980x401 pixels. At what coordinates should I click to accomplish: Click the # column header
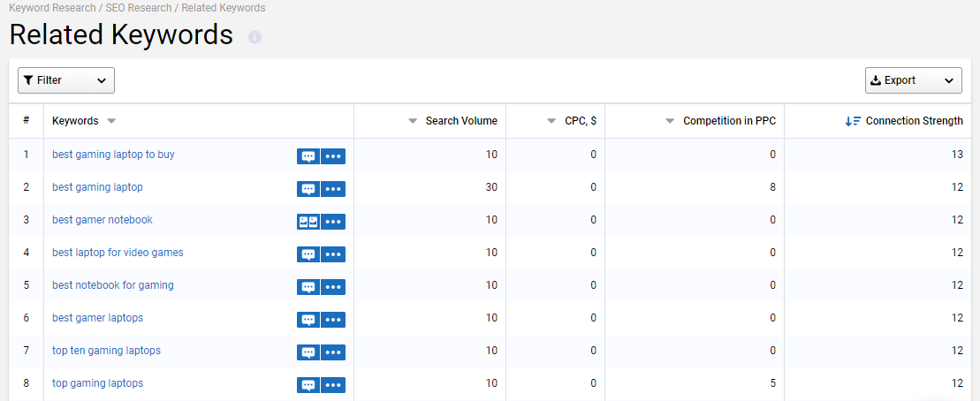(27, 120)
